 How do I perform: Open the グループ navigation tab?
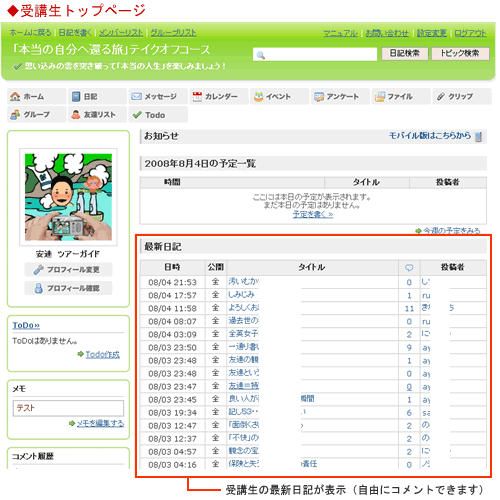37,115
